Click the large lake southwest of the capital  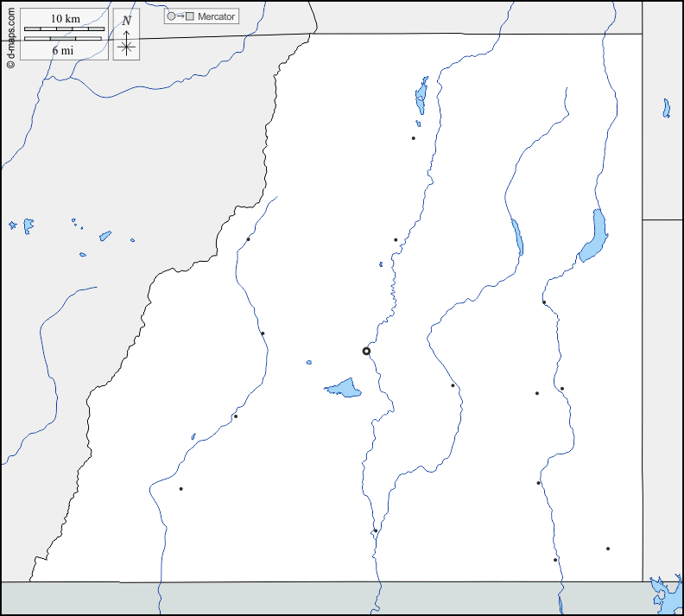345,388
